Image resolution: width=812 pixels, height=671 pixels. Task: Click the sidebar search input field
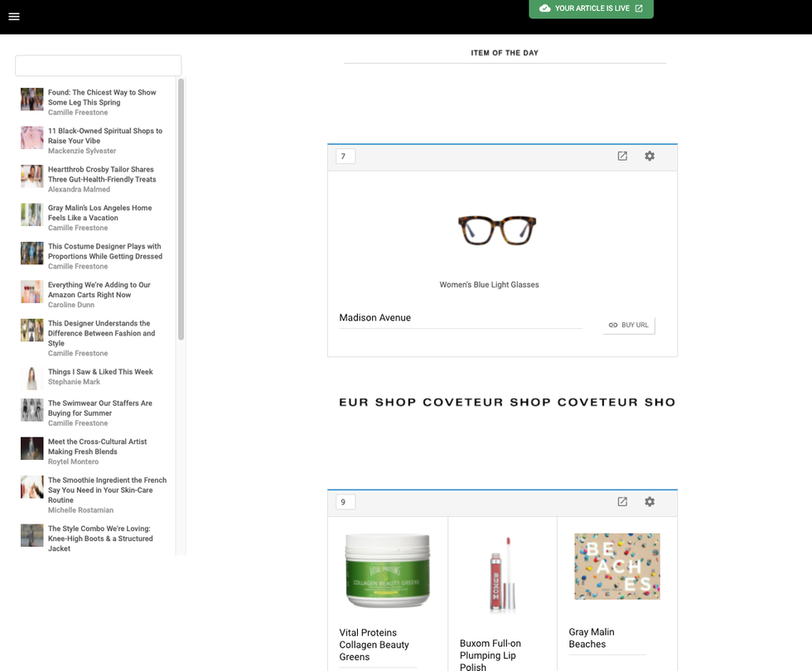(x=98, y=65)
